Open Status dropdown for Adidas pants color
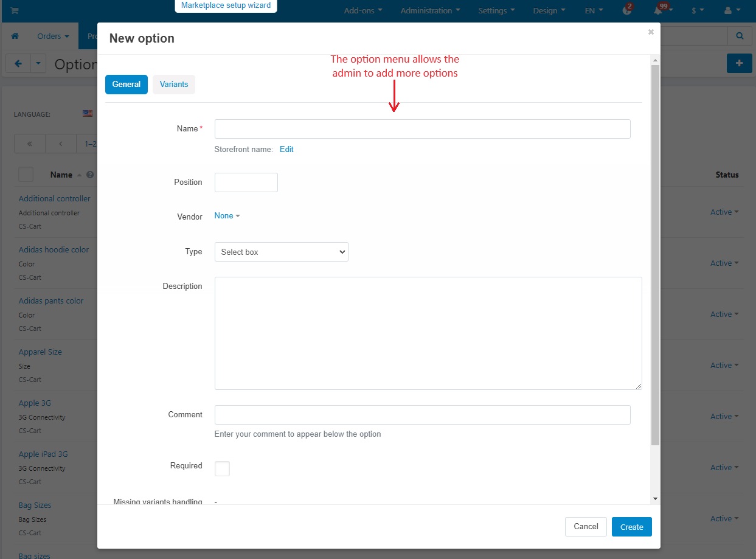The width and height of the screenshot is (756, 559). click(724, 314)
